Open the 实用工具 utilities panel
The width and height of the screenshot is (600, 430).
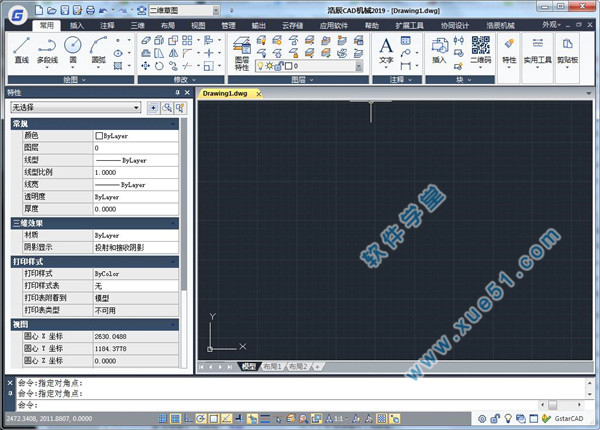[x=538, y=50]
